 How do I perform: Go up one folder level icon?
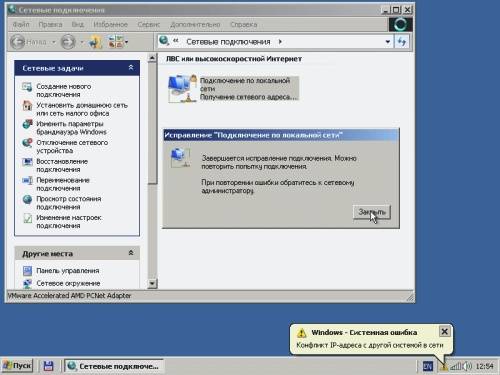point(96,42)
